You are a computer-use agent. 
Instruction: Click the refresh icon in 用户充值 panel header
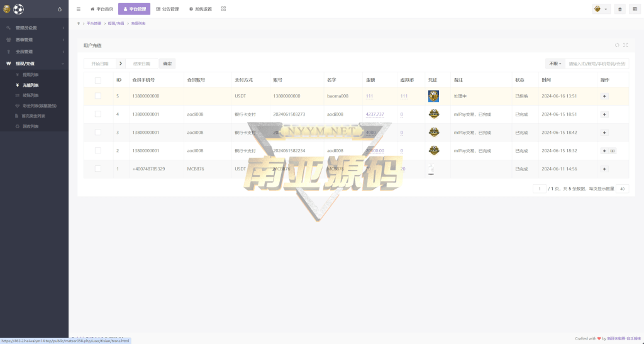(617, 45)
